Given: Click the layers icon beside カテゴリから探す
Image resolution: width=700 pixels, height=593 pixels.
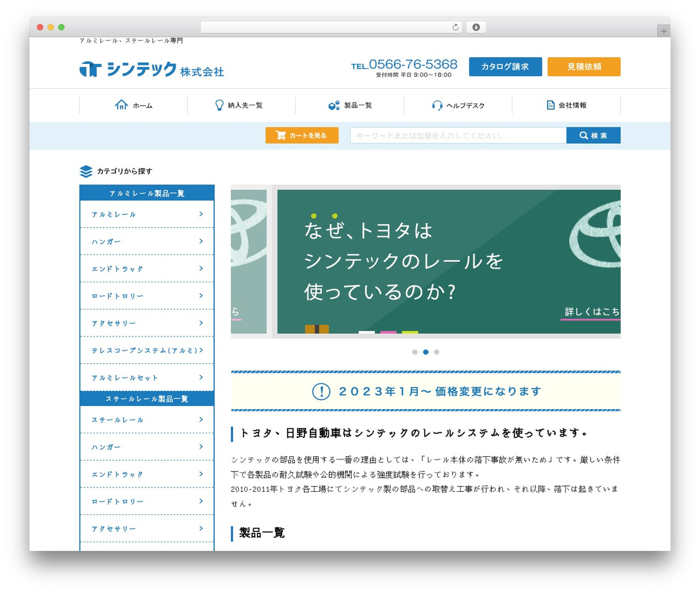Looking at the screenshot, I should (x=86, y=171).
